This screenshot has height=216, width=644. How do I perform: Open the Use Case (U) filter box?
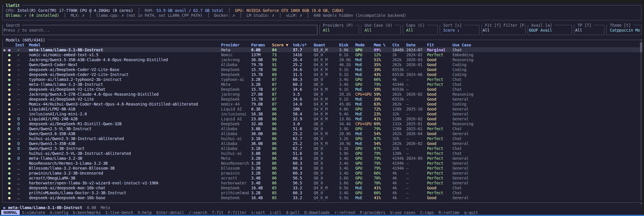381,30
